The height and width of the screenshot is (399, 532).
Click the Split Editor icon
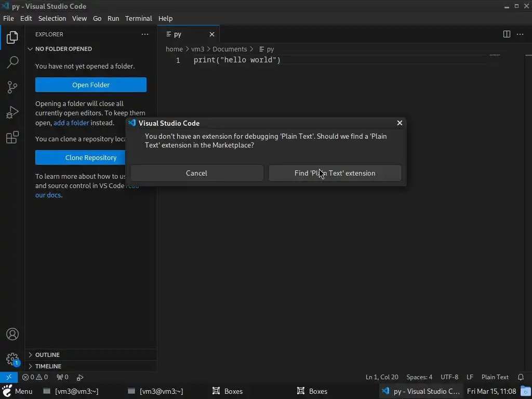coord(507,34)
